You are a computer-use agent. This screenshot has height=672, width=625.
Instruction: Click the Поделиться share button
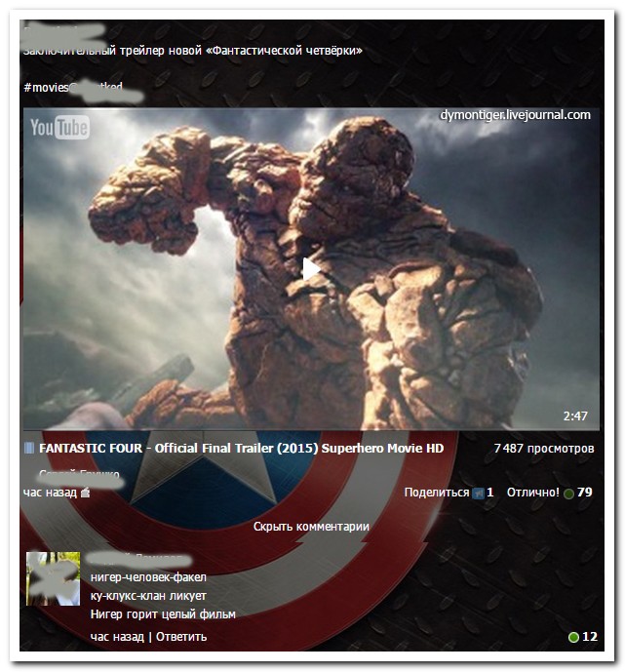point(436,493)
